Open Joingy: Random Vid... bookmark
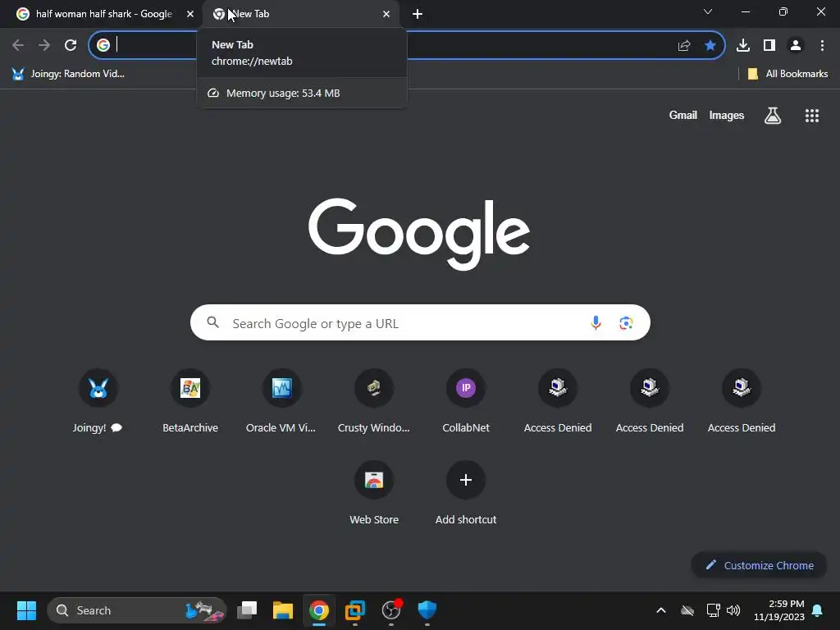The image size is (840, 630). coord(68,74)
